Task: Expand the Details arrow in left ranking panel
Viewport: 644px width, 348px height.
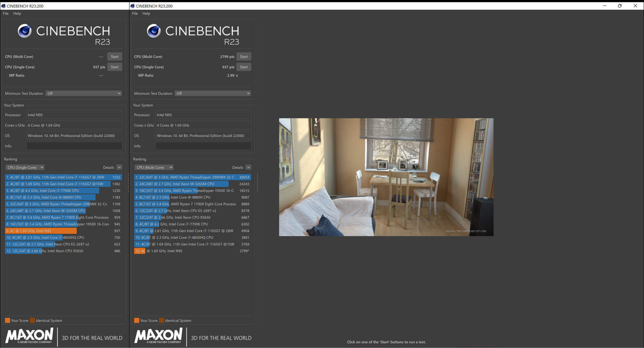Action: tap(119, 167)
